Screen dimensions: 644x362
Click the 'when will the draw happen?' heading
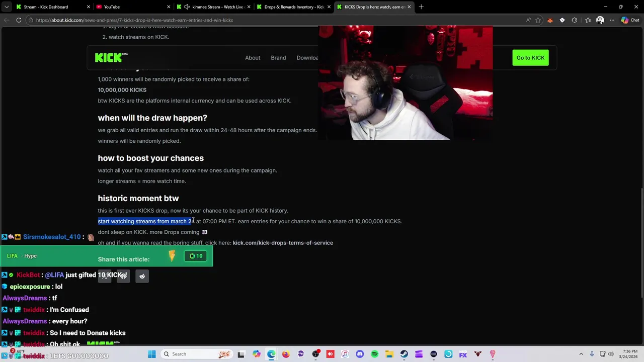[152, 118]
